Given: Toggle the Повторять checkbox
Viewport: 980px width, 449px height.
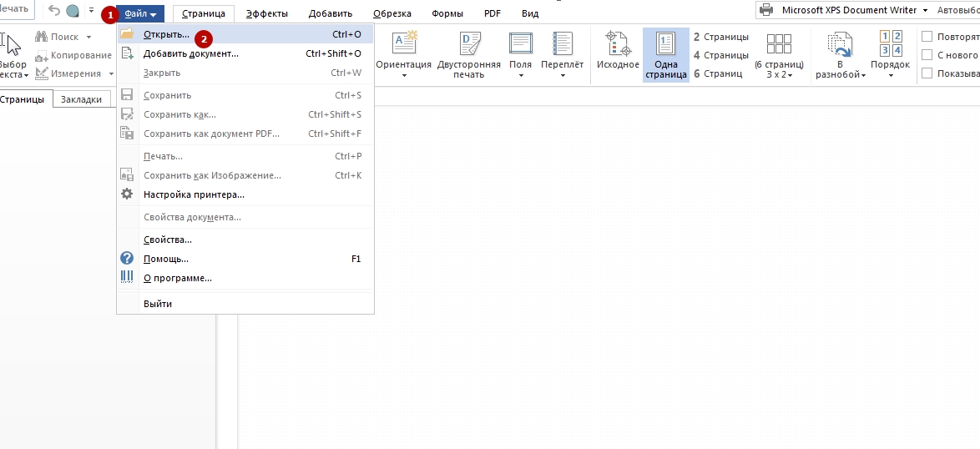Looking at the screenshot, I should tap(927, 37).
